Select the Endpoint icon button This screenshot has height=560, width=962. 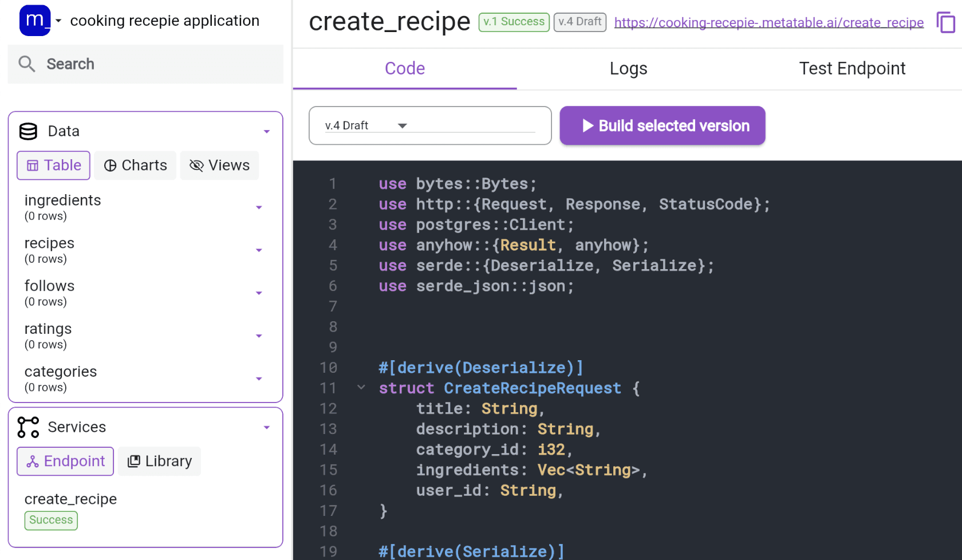[34, 461]
